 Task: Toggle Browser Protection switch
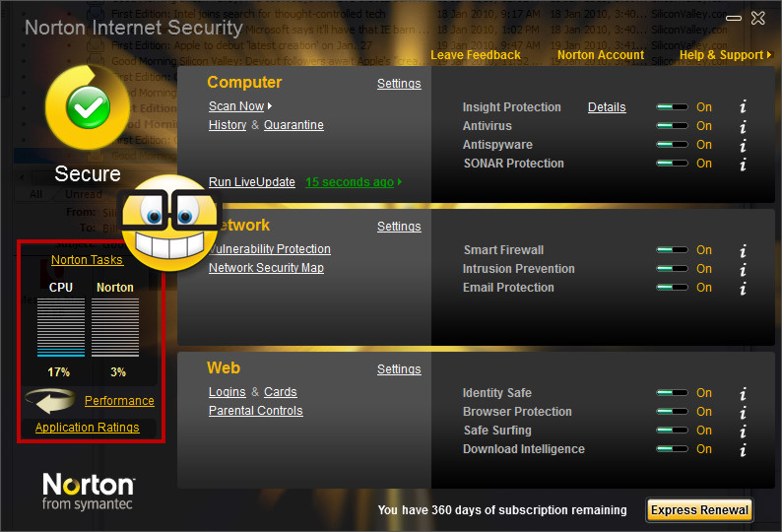click(672, 412)
